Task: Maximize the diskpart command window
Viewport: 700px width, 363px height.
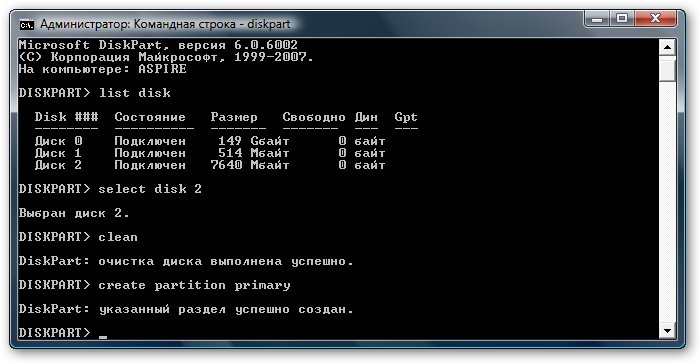Action: tap(622, 19)
